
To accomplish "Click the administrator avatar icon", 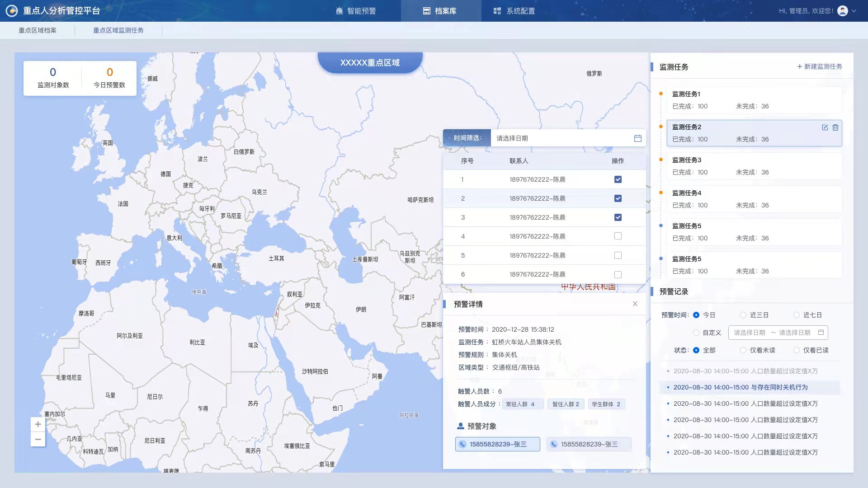I will pyautogui.click(x=842, y=11).
